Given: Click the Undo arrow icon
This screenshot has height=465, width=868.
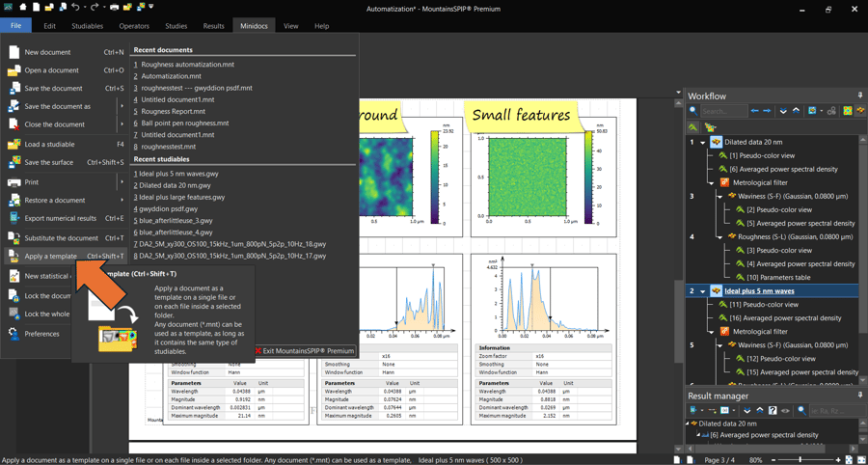Looking at the screenshot, I should pyautogui.click(x=75, y=7).
